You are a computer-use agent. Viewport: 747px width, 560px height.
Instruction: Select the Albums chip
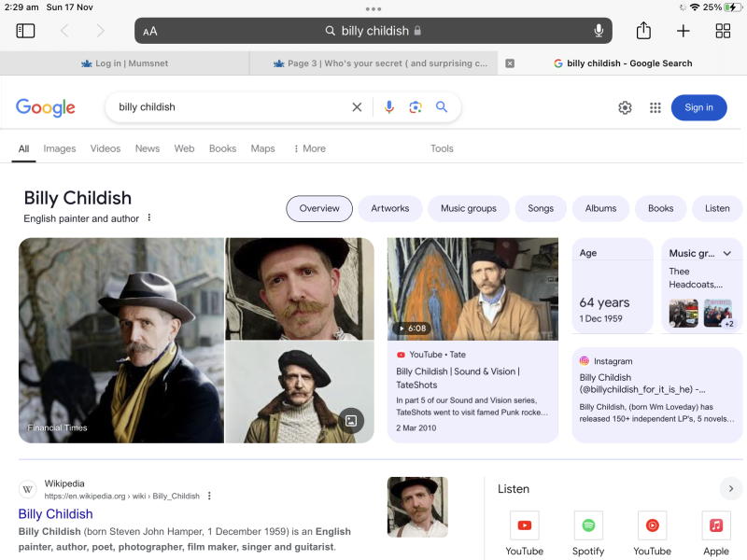[x=600, y=208]
